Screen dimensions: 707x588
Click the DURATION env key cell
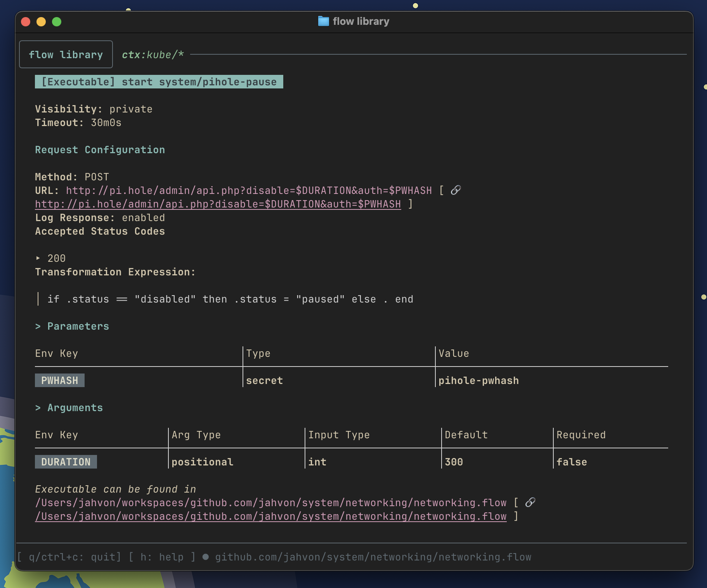(x=66, y=462)
